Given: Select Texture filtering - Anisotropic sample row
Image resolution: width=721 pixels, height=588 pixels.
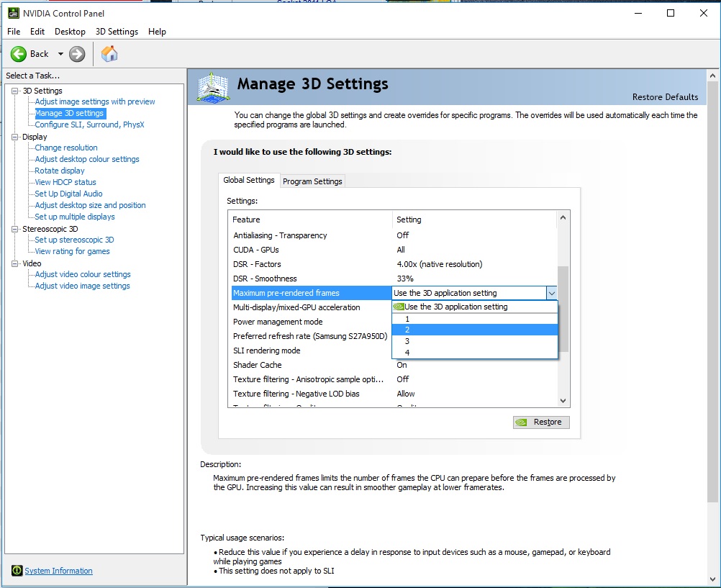Looking at the screenshot, I should [x=394, y=379].
